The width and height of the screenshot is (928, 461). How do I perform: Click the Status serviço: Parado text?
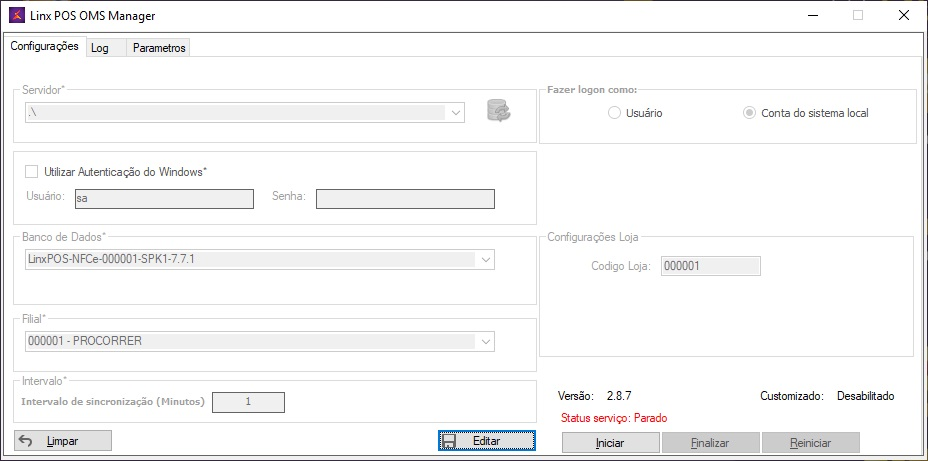pyautogui.click(x=613, y=418)
